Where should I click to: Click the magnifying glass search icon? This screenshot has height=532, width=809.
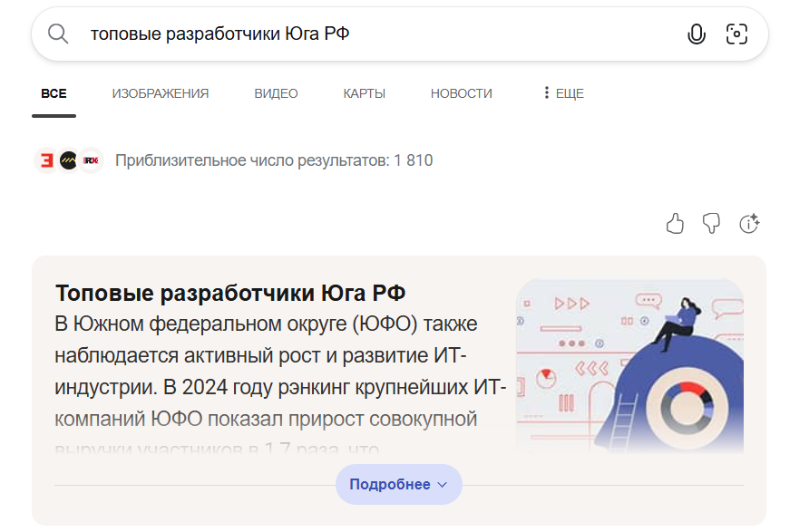coord(58,34)
